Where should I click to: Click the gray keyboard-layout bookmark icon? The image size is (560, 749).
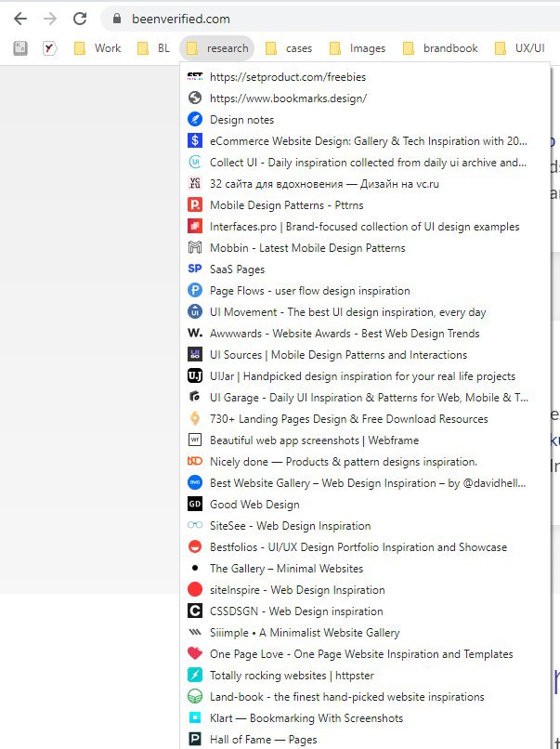point(20,47)
